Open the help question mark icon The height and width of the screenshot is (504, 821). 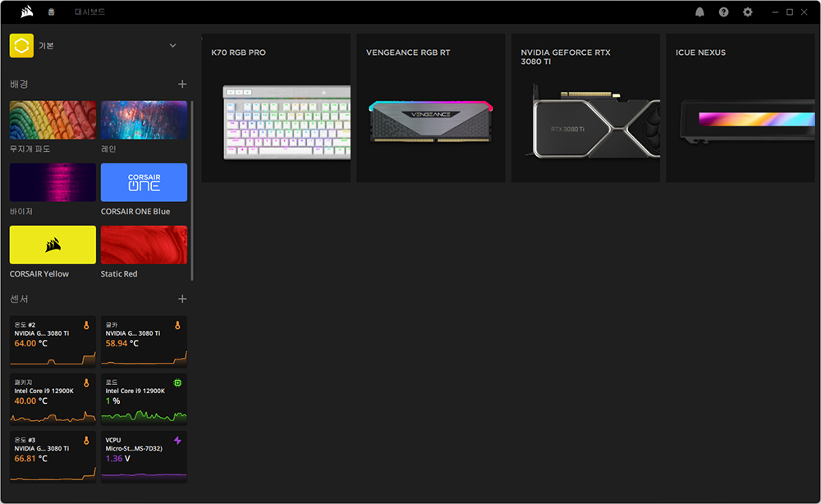pyautogui.click(x=723, y=12)
